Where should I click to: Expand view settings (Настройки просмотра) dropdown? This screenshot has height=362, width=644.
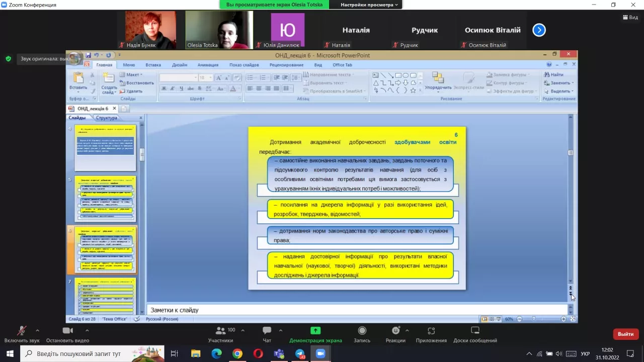(x=369, y=5)
